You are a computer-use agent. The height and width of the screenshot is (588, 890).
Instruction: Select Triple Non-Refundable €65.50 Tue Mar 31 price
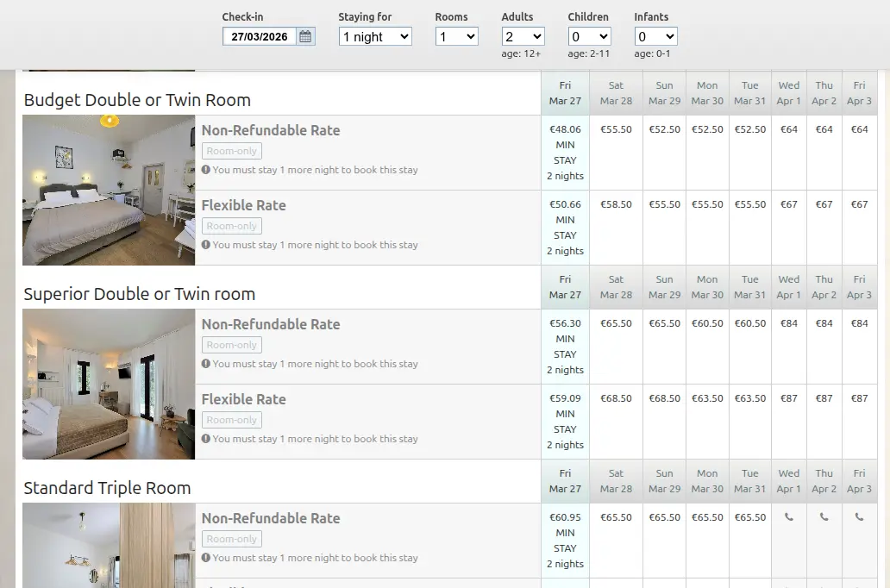(749, 517)
